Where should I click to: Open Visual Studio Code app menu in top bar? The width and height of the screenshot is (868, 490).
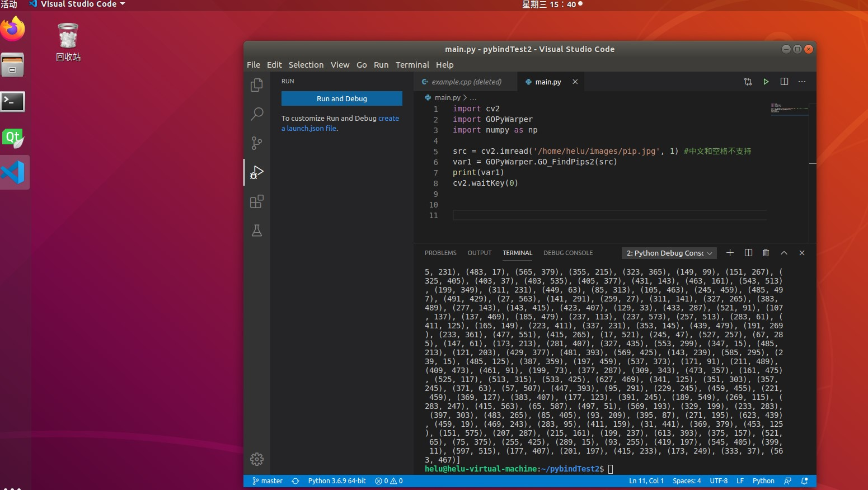tap(78, 4)
